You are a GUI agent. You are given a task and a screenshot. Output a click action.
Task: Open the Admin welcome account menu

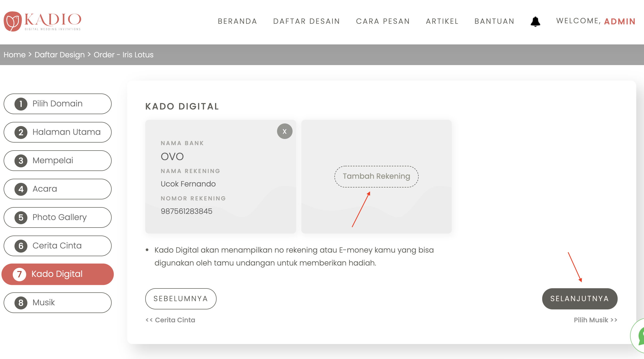[x=619, y=21]
